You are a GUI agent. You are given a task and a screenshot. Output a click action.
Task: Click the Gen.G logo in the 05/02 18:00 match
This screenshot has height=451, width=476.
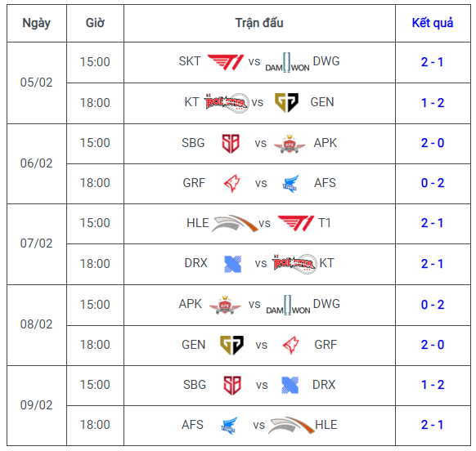coord(286,102)
